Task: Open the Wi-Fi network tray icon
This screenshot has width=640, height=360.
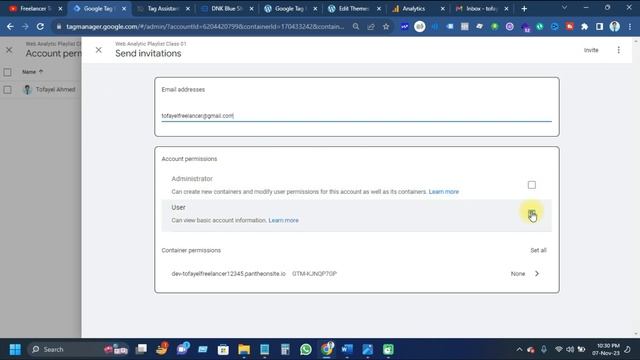Action: tap(559, 349)
